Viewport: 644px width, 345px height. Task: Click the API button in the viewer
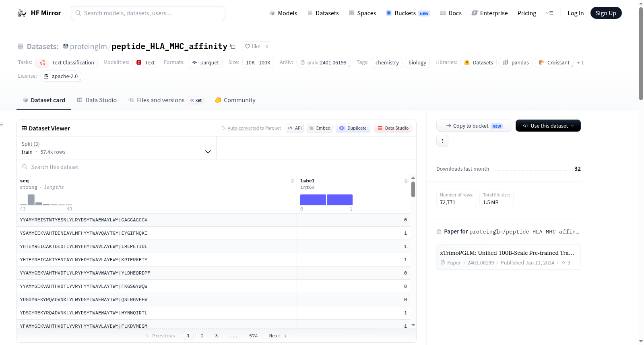(295, 128)
